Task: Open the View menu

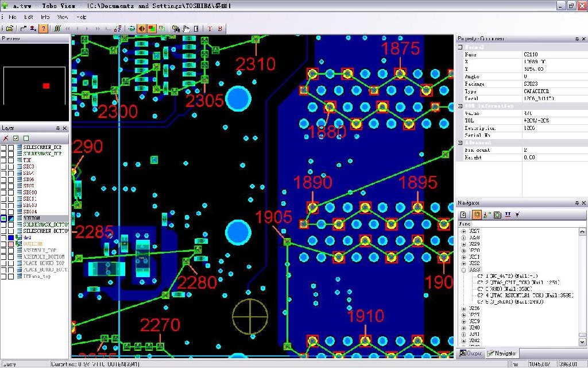Action: coord(62,17)
